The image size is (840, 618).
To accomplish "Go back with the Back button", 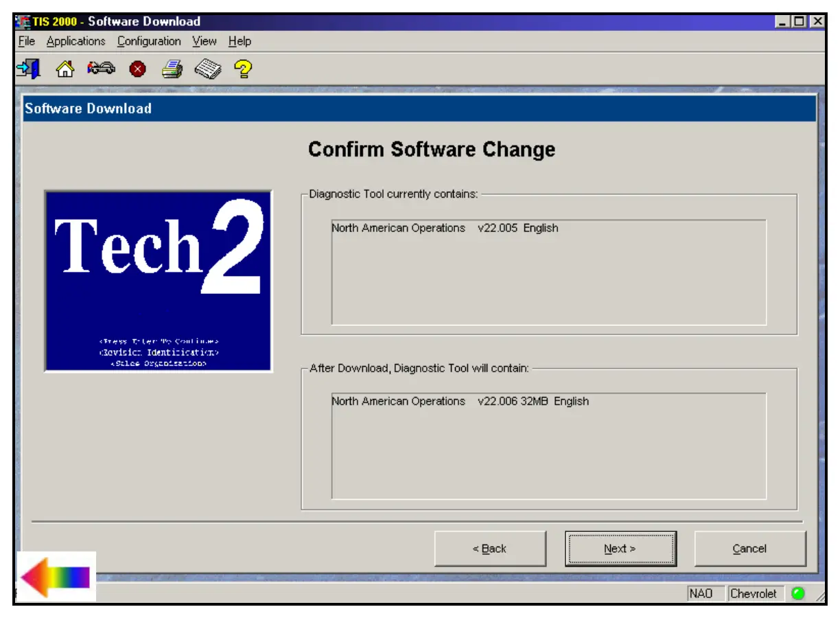I will tap(490, 549).
